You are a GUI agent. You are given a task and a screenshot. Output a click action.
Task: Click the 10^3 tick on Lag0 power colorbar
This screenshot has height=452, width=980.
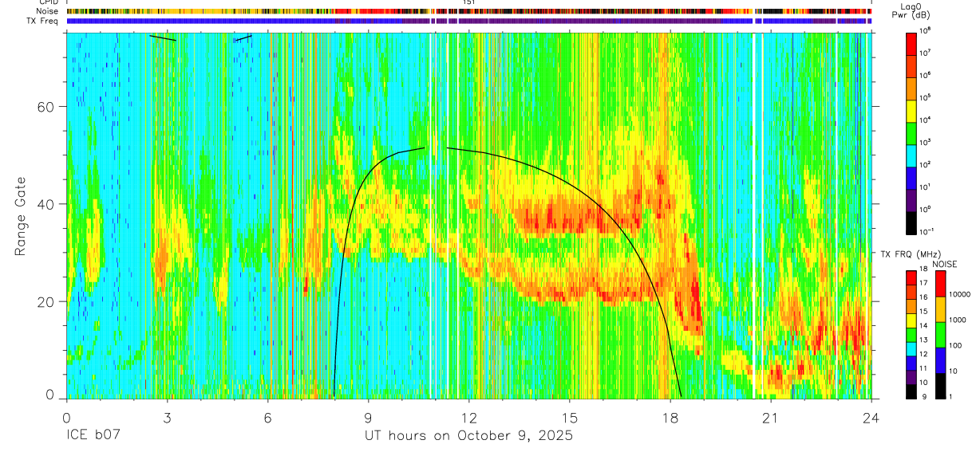click(924, 142)
